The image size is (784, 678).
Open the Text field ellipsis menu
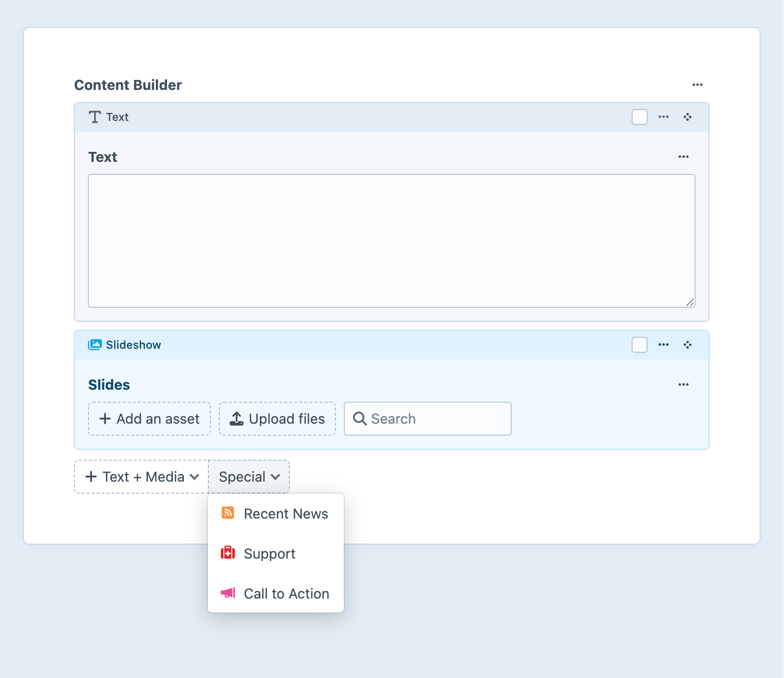tap(683, 157)
